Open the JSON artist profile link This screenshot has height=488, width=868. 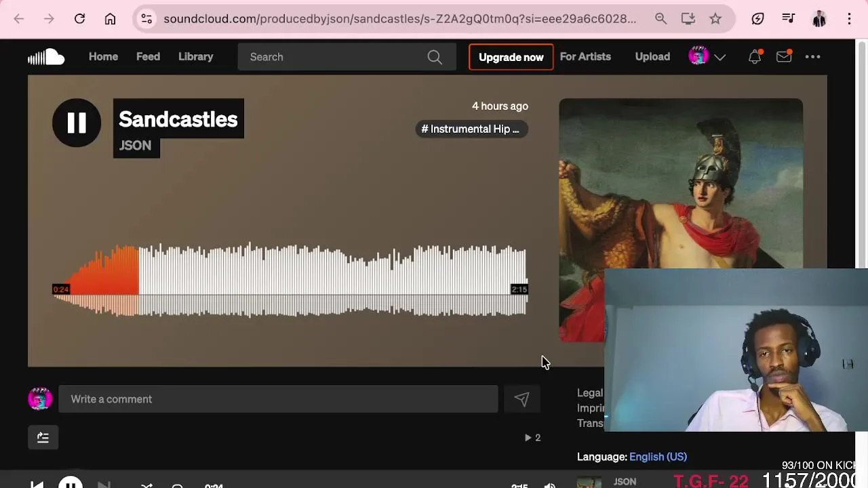click(x=136, y=146)
